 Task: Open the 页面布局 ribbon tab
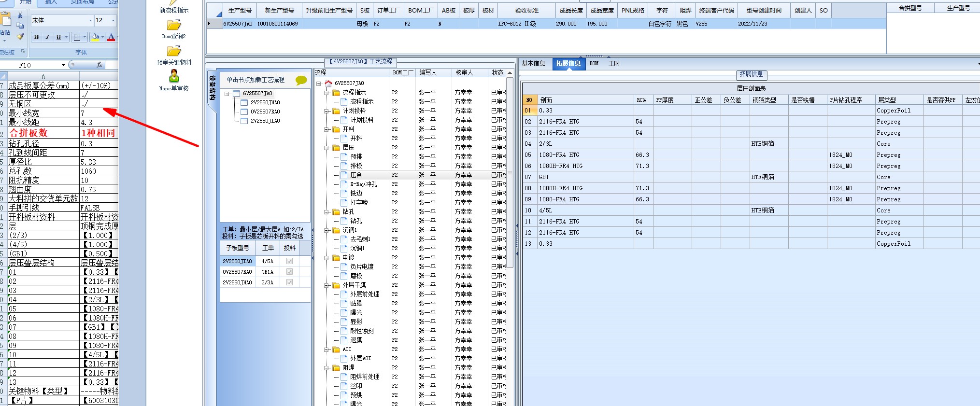pyautogui.click(x=83, y=2)
